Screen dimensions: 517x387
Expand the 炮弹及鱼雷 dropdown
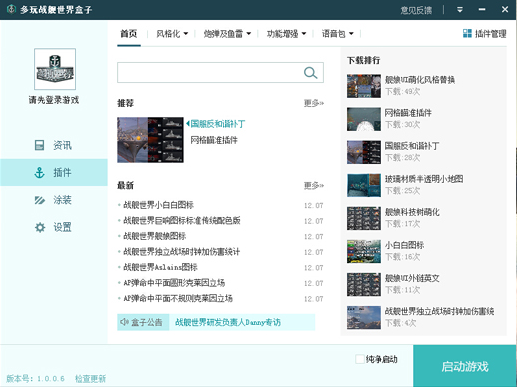tap(227, 34)
